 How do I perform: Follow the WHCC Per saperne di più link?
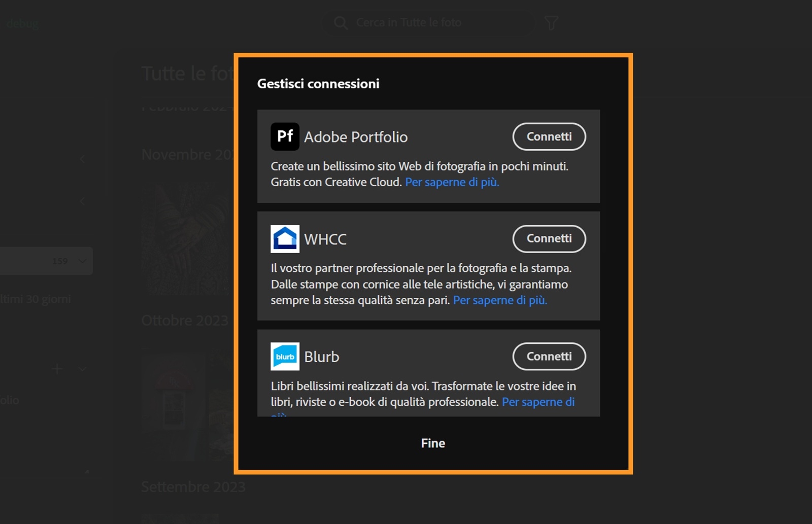(x=499, y=300)
